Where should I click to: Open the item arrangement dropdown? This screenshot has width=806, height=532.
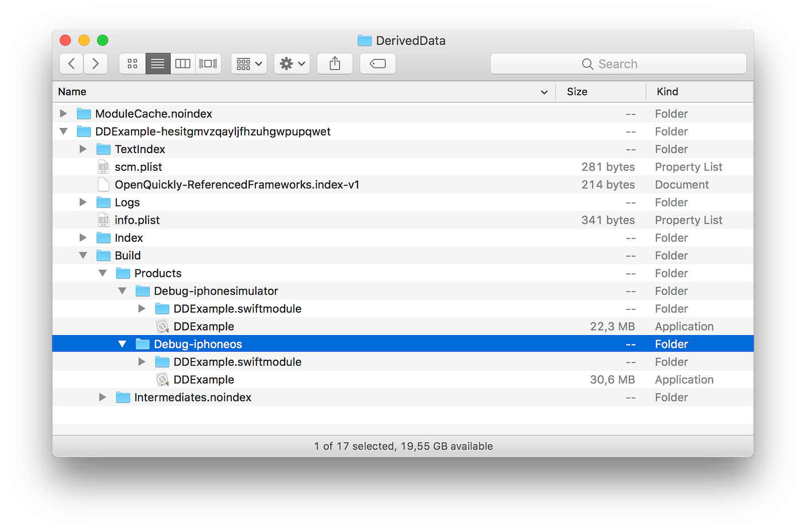point(249,63)
